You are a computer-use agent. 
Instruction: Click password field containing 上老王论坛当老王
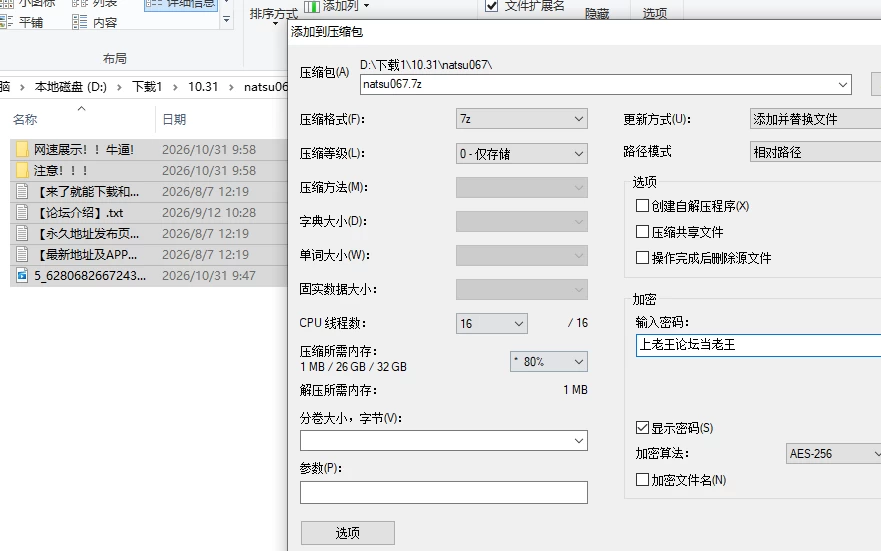759,345
